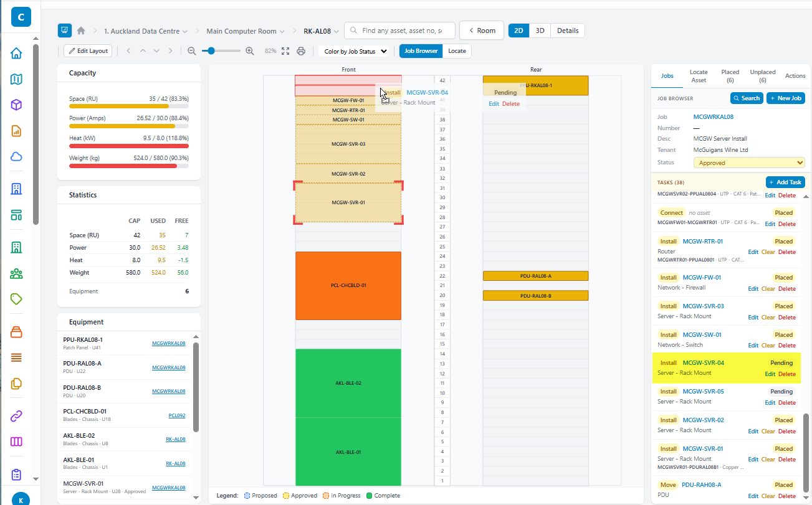The width and height of the screenshot is (812, 505).
Task: Click Delete for MCGW-SVR-05 task
Action: (x=786, y=403)
